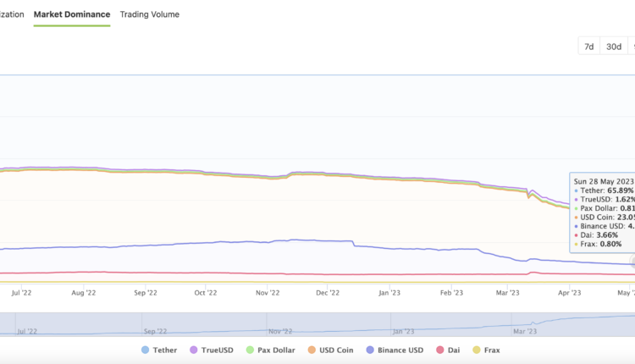635x364 pixels.
Task: Set chart range to 7d
Action: (588, 47)
